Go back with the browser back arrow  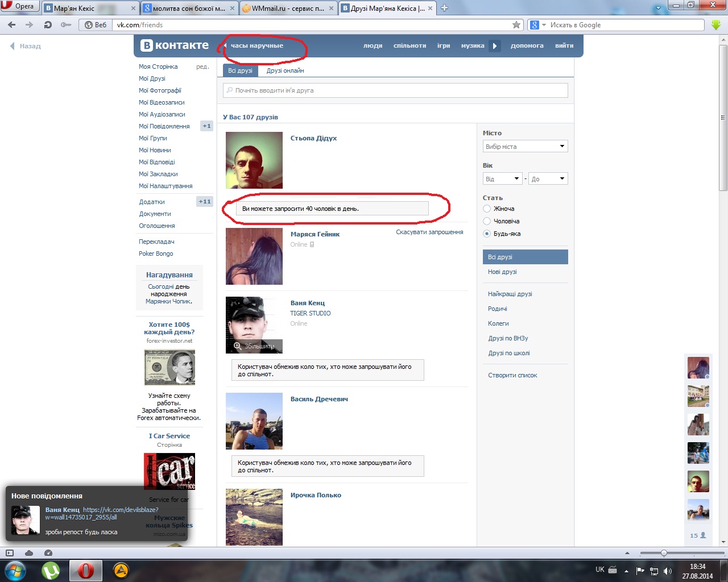tap(12, 25)
